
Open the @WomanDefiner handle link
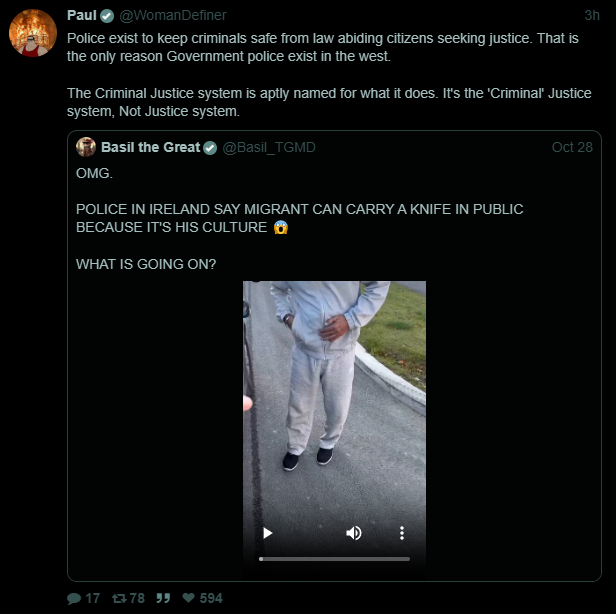[172, 15]
